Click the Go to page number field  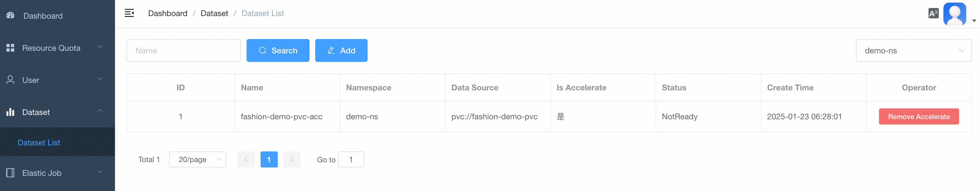click(351, 159)
